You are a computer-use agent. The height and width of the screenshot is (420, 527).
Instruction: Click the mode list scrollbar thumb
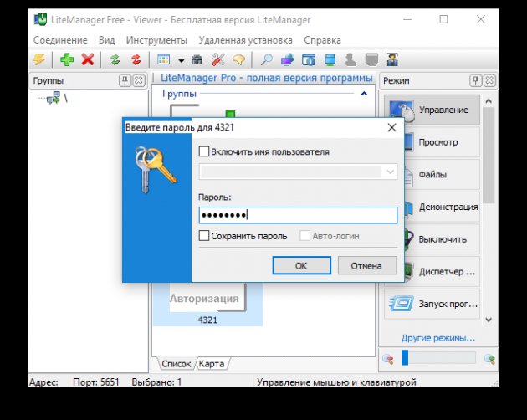[489, 156]
